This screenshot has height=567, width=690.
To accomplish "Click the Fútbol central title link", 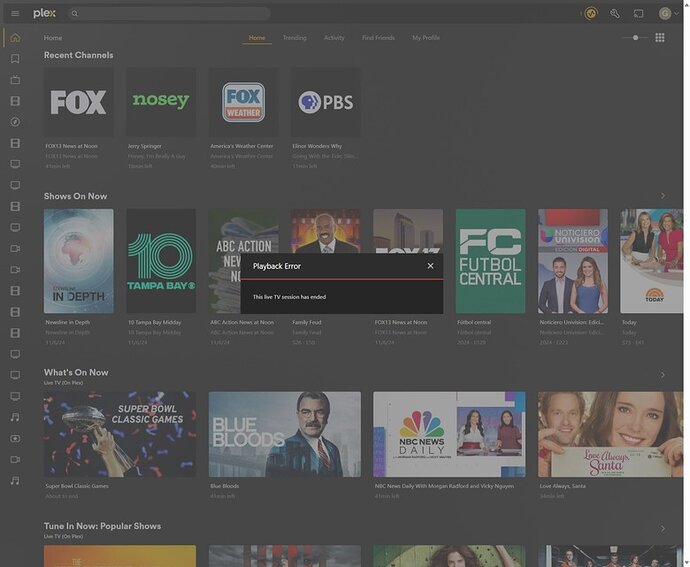I will 474,322.
